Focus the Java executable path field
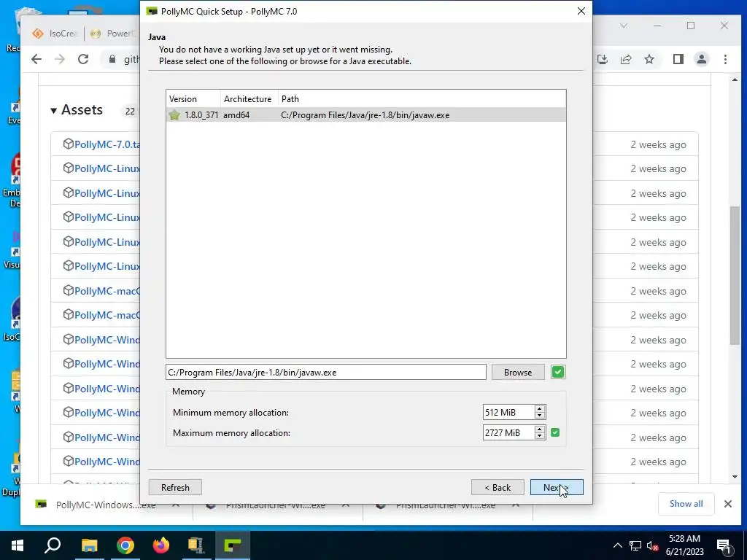This screenshot has height=560, width=747. (x=326, y=373)
